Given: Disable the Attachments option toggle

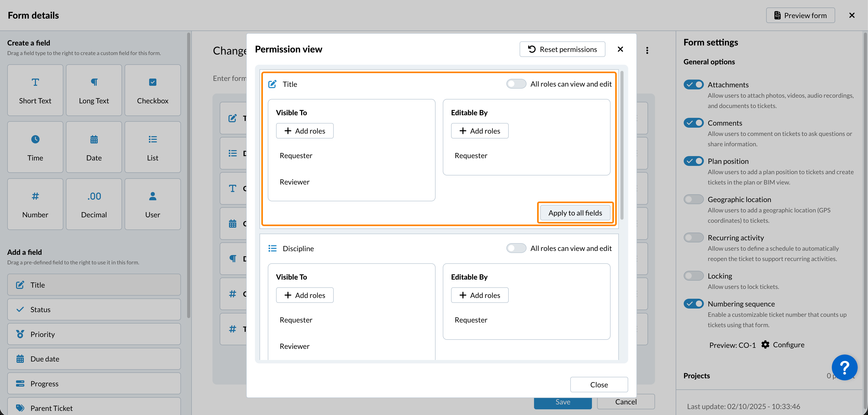Looking at the screenshot, I should point(694,84).
